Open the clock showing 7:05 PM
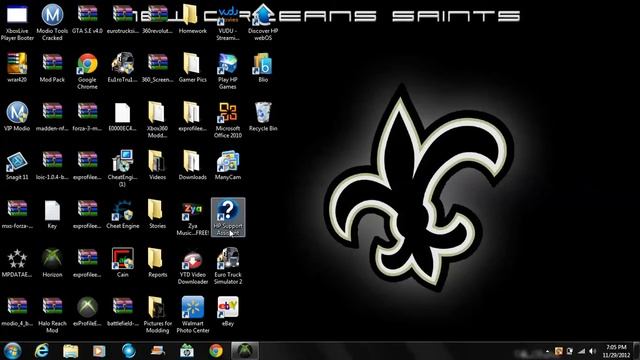Viewport: 640px width, 360px height. point(616,351)
